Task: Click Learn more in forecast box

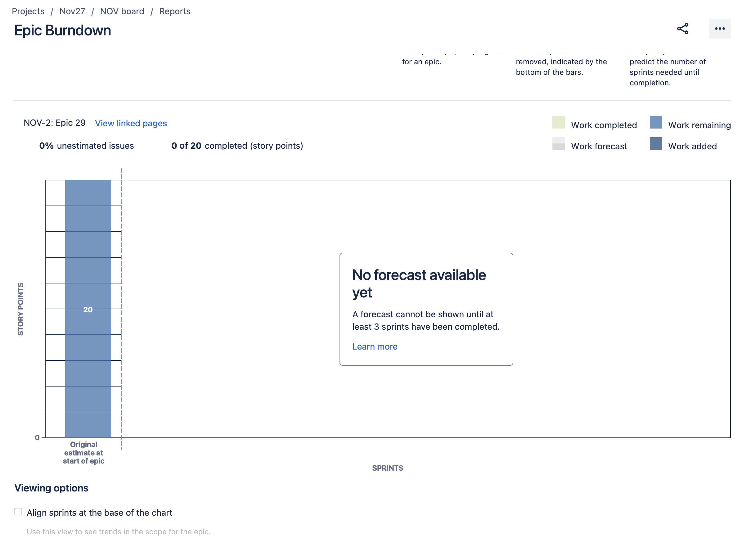Action: click(375, 346)
